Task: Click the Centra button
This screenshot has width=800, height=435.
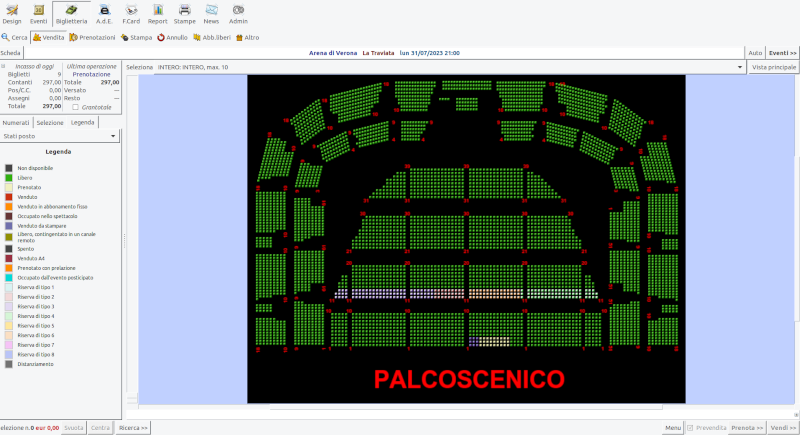Action: click(x=100, y=428)
